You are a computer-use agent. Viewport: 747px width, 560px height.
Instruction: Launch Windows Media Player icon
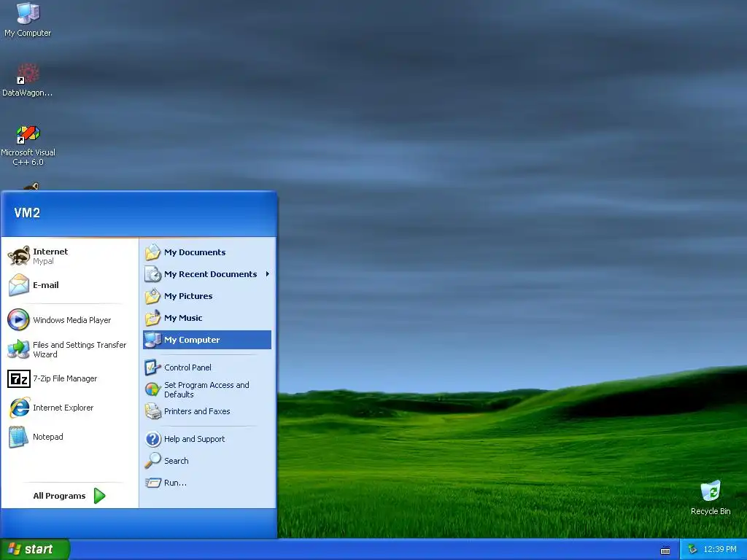[x=18, y=319]
